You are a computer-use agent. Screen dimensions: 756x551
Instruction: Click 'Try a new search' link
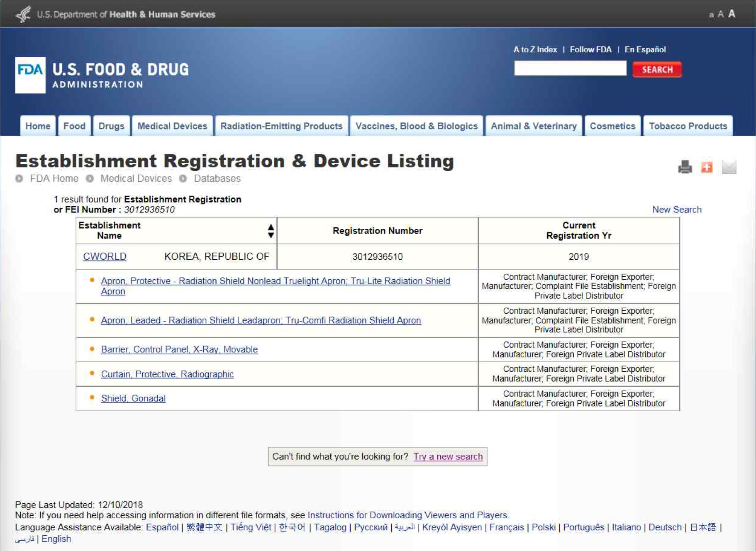pyautogui.click(x=448, y=456)
